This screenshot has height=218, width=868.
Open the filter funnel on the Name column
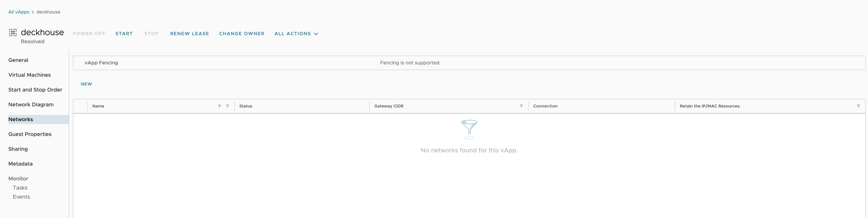pyautogui.click(x=228, y=106)
